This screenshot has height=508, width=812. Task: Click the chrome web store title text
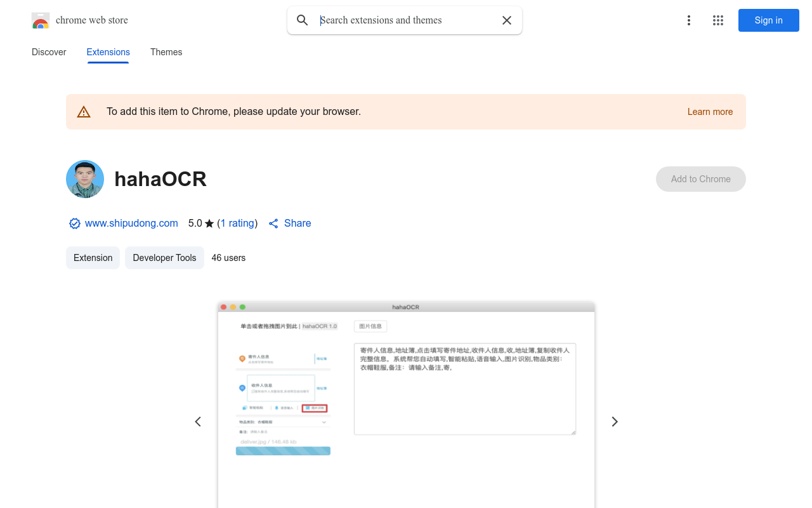pos(92,20)
